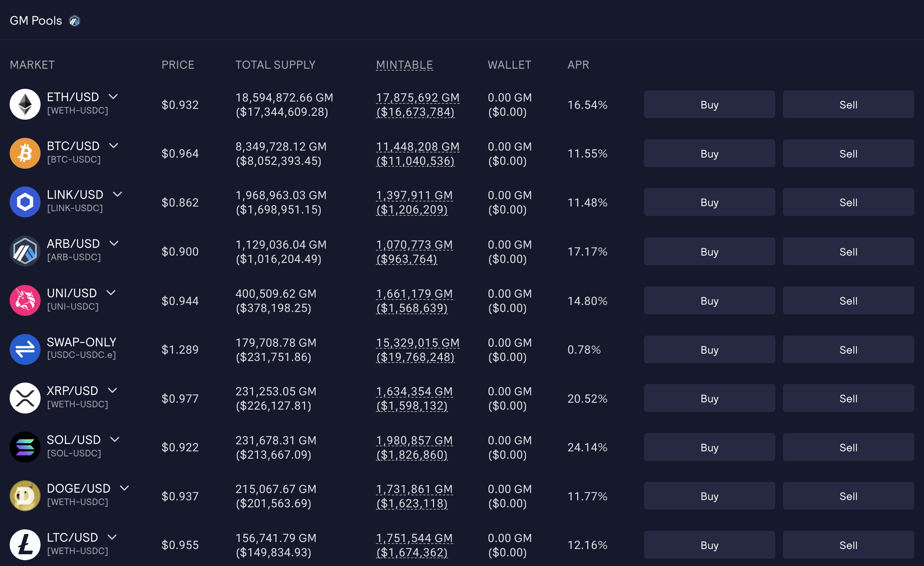Expand the ARB/USD market selector
The height and width of the screenshot is (566, 924).
tap(114, 243)
